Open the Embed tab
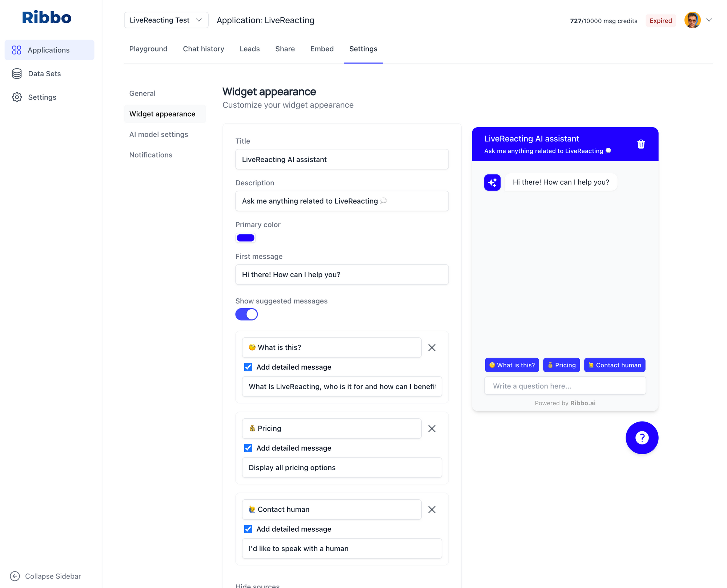This screenshot has height=588, width=727. [322, 49]
